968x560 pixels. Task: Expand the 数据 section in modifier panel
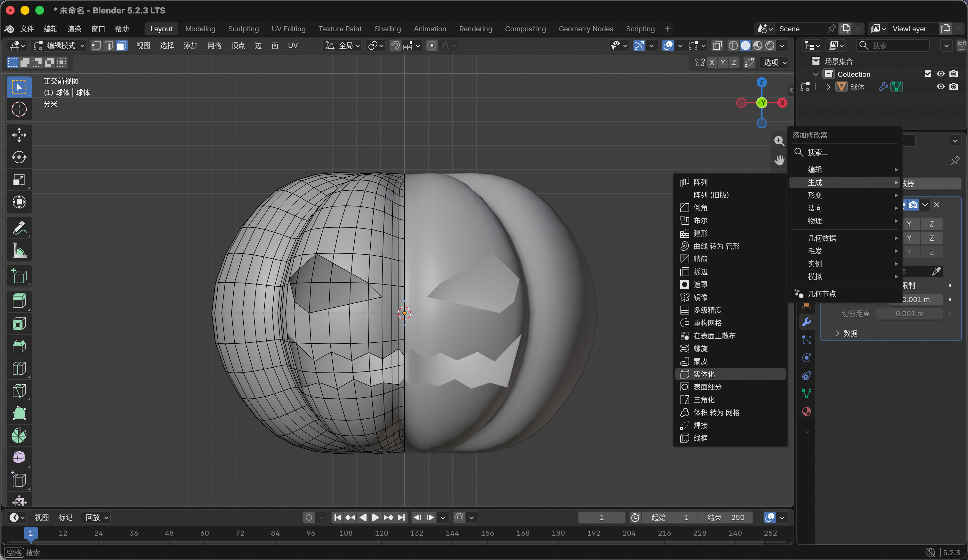pyautogui.click(x=846, y=333)
